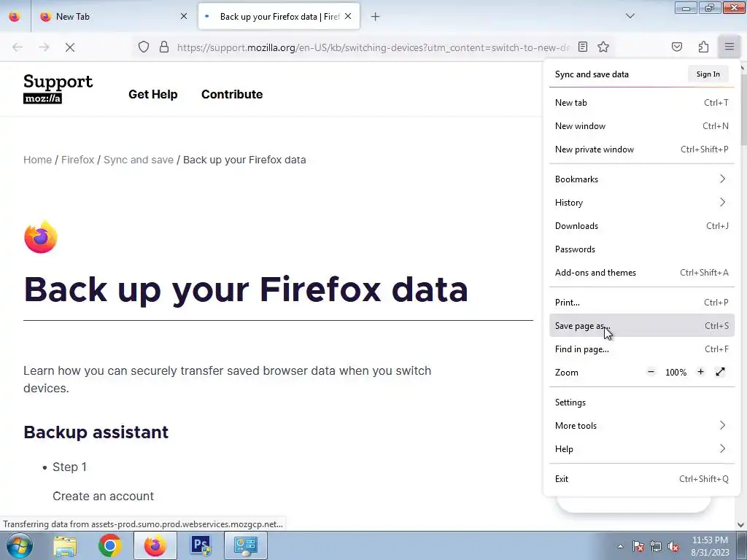Click the site padlock icon
Screen dimensions: 747x560
point(164,47)
